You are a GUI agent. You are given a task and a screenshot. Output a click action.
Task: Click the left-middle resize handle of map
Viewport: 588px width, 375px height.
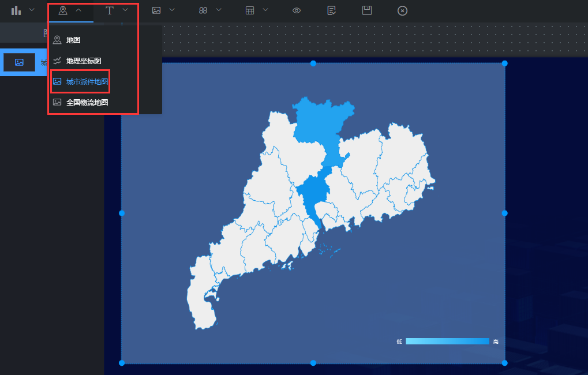click(122, 213)
